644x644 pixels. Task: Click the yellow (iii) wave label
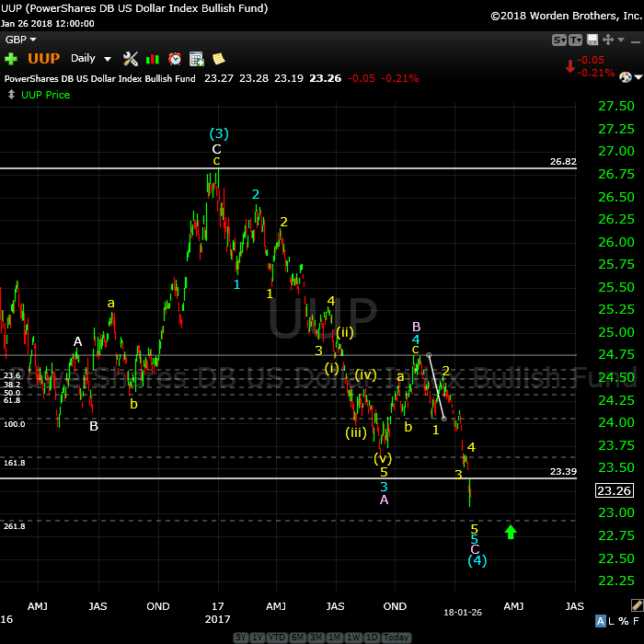coord(356,433)
